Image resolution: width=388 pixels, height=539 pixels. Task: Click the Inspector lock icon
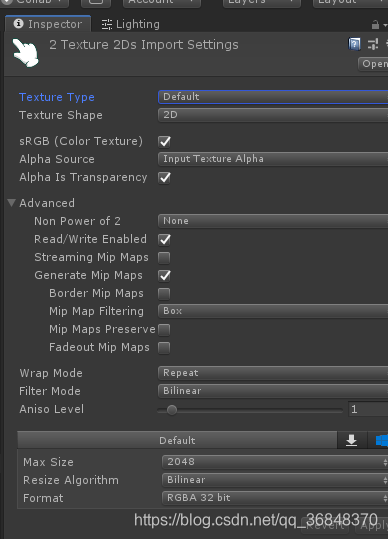pyautogui.click(x=375, y=25)
